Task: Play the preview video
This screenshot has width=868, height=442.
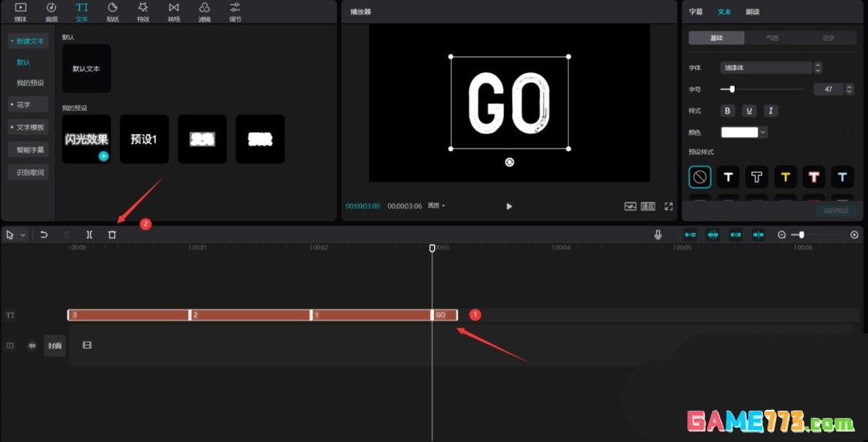Action: tap(509, 207)
